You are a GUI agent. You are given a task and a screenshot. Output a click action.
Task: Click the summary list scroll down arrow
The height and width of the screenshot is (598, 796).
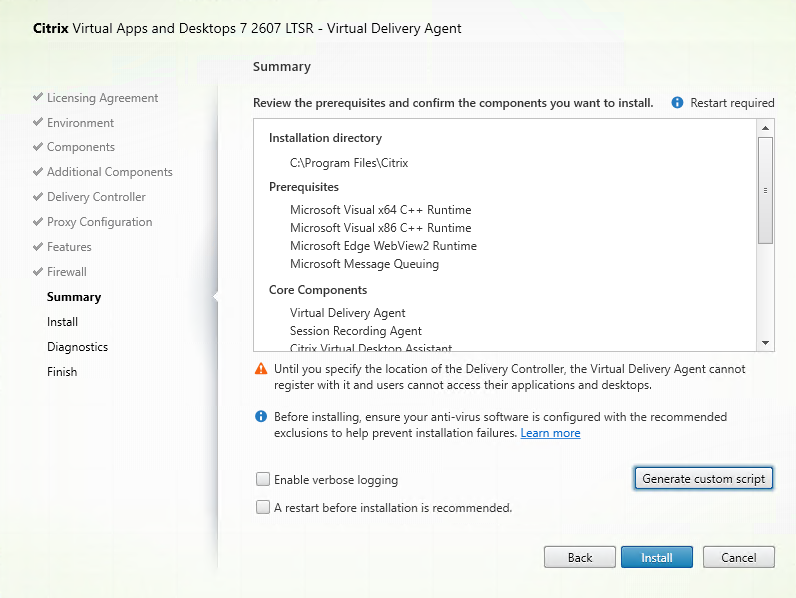point(766,343)
